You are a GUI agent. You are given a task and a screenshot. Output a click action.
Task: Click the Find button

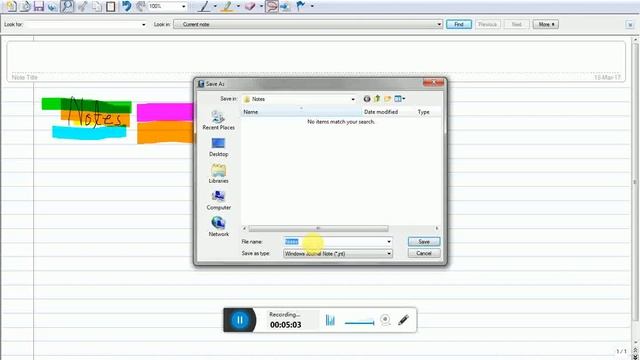pos(459,24)
